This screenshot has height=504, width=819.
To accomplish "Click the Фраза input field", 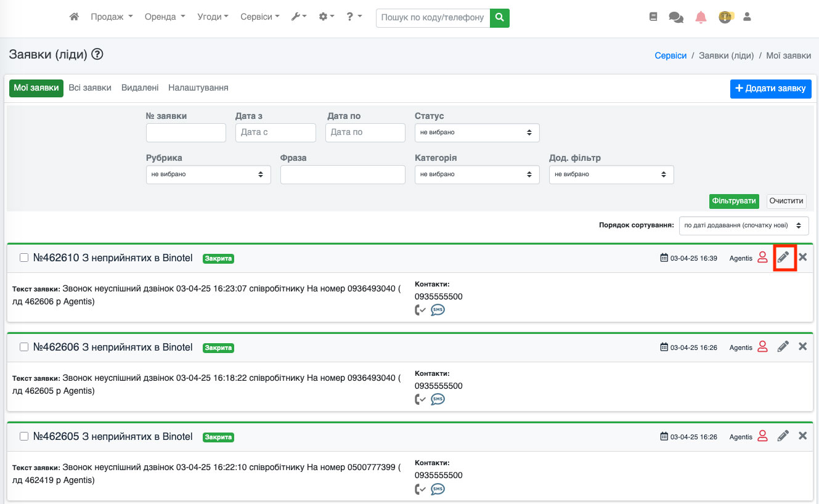I will (343, 174).
